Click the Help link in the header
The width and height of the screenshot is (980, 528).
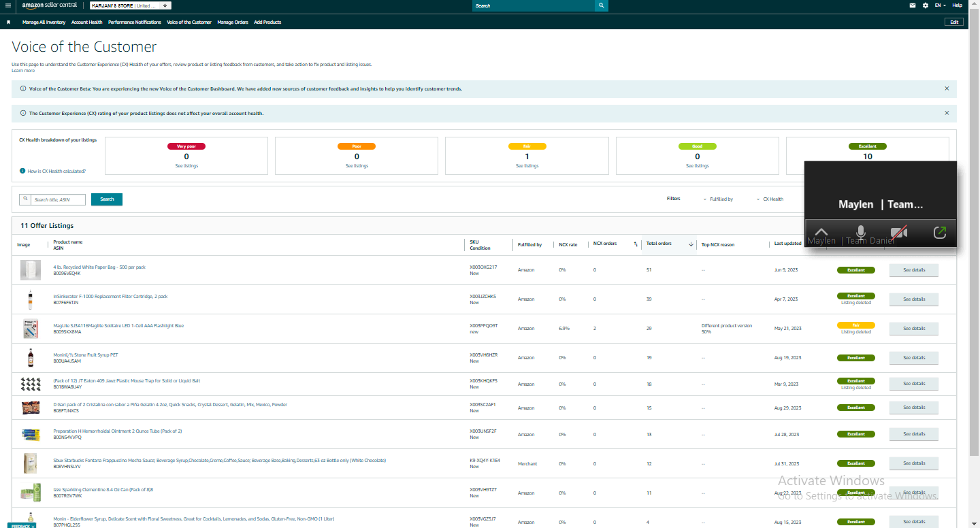[x=958, y=5]
